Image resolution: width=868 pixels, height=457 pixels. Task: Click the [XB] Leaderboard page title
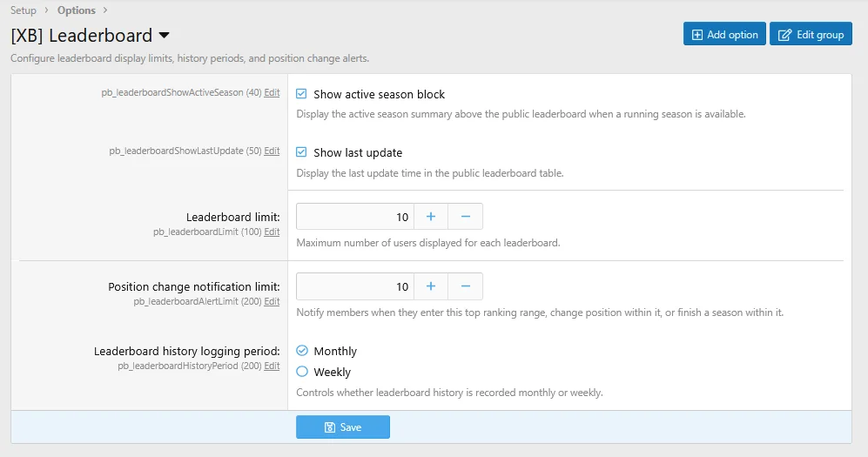81,36
